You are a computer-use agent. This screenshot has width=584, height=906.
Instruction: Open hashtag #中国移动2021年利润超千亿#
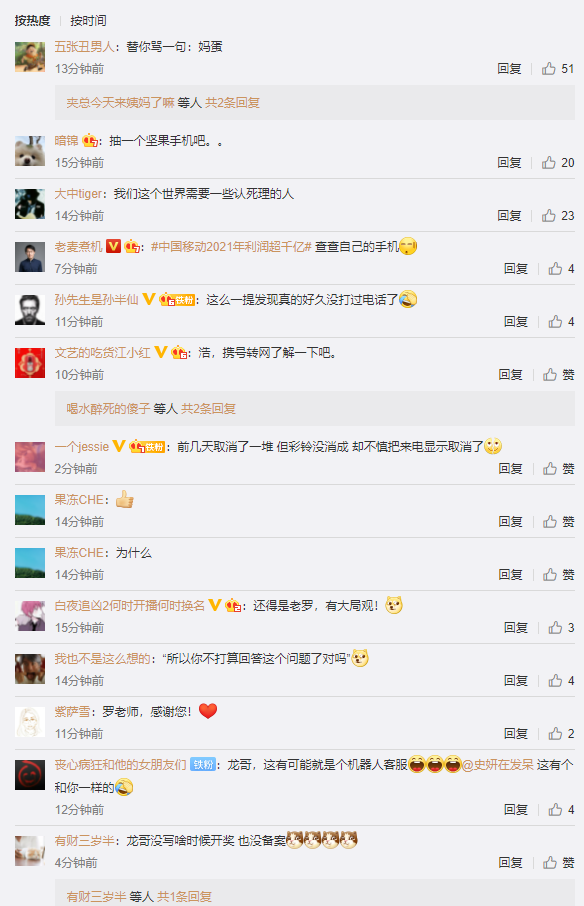[x=231, y=247]
